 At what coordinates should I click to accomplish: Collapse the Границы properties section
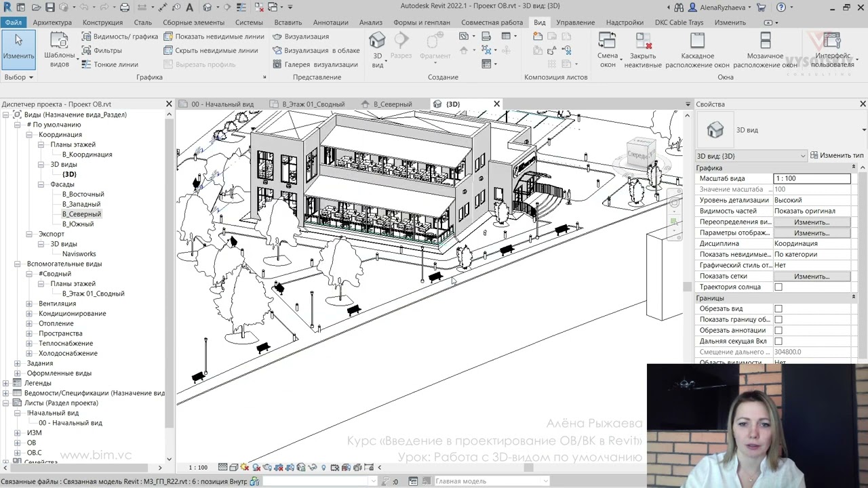854,298
